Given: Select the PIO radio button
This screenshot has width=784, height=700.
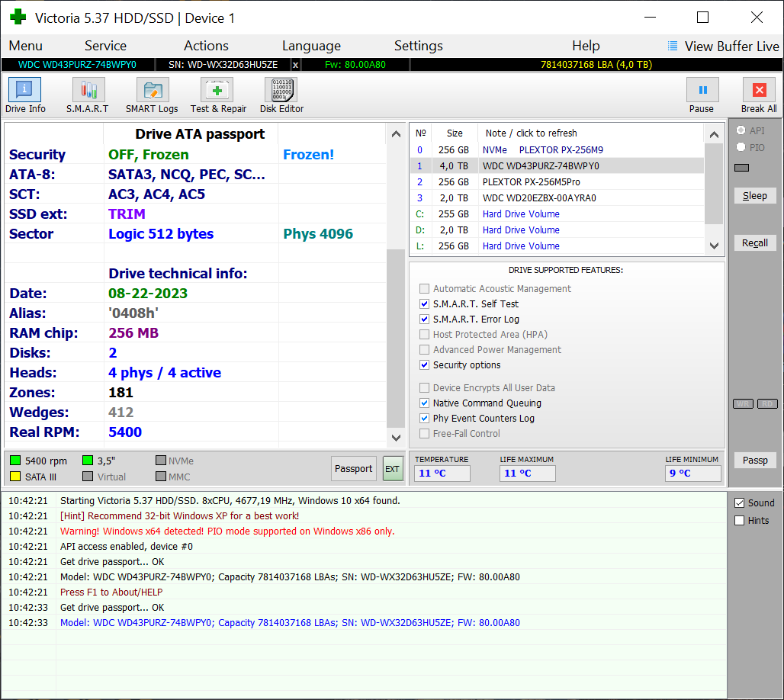Looking at the screenshot, I should [741, 147].
